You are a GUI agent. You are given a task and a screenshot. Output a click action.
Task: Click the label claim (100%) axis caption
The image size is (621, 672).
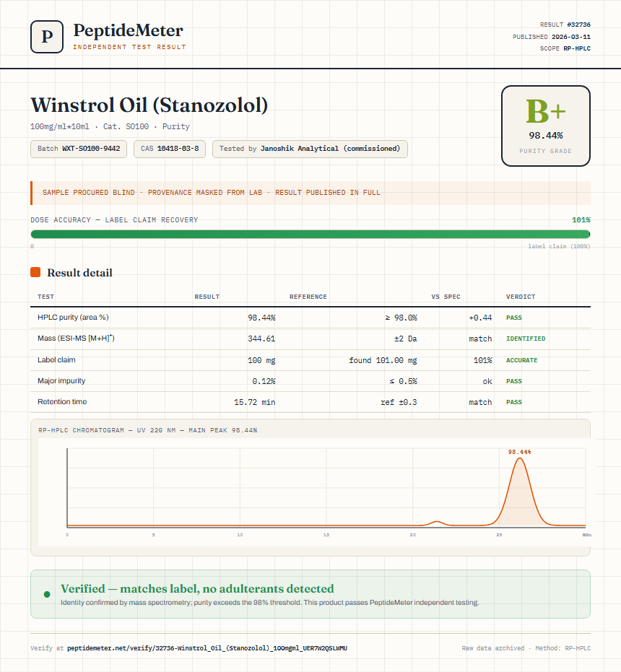coord(559,246)
